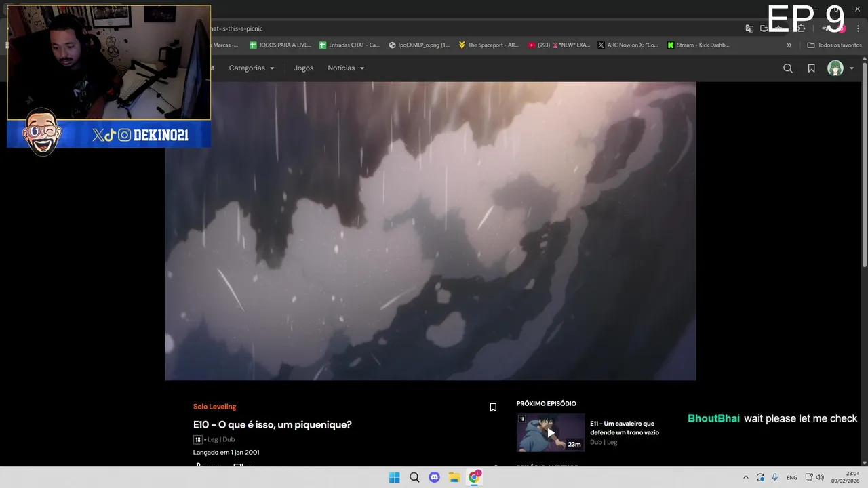Screen dimensions: 868x488
Task: Change the ENG input language
Action: point(792,478)
